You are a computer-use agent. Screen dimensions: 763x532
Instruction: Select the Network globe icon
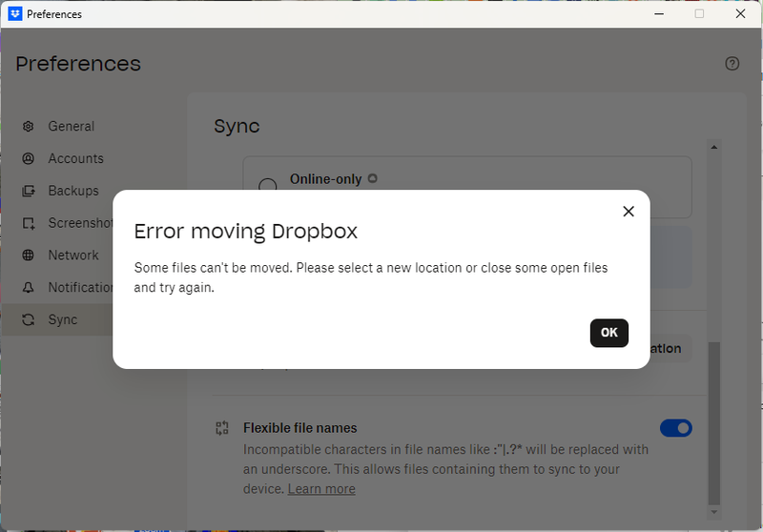29,256
